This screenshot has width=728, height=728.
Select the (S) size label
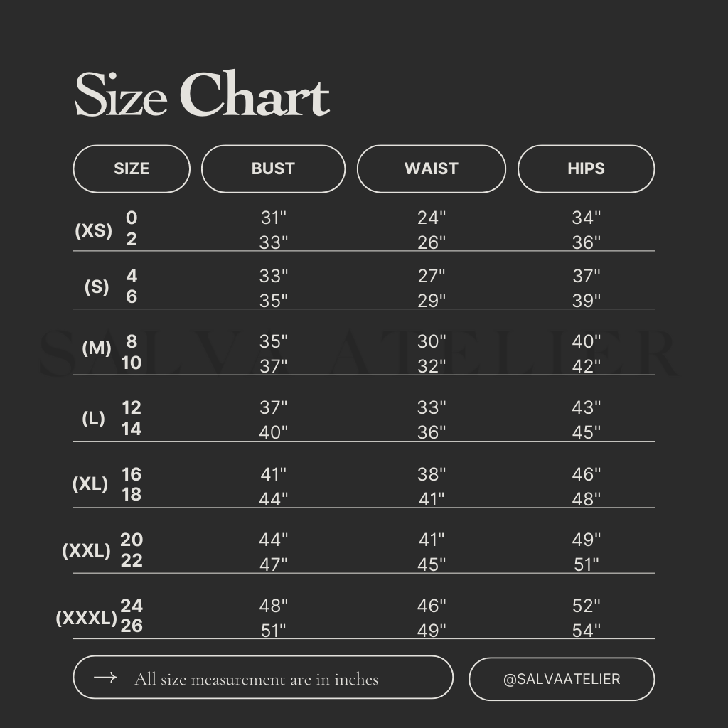[97, 287]
